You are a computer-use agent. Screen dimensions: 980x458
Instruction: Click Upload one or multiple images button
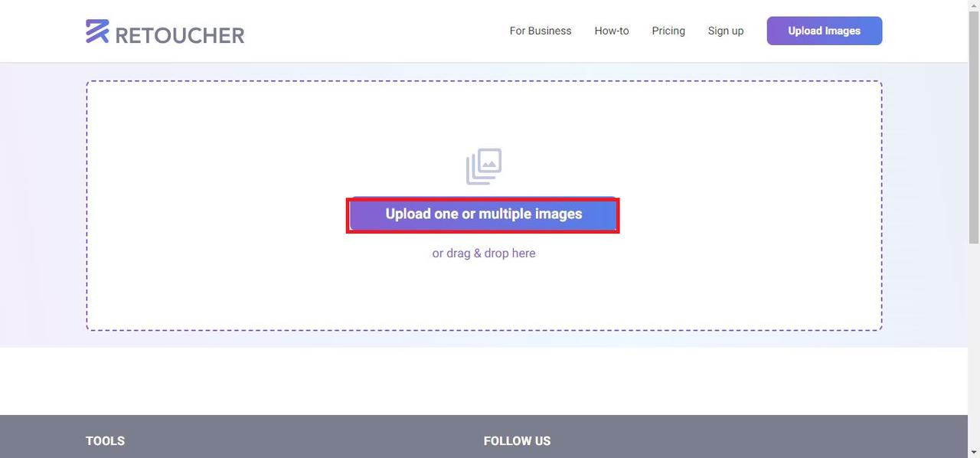click(x=483, y=214)
